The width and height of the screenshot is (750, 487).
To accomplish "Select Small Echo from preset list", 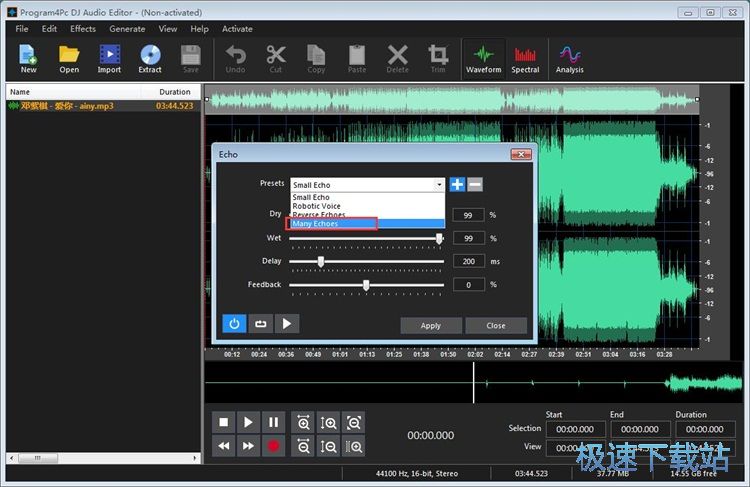I will pyautogui.click(x=367, y=197).
